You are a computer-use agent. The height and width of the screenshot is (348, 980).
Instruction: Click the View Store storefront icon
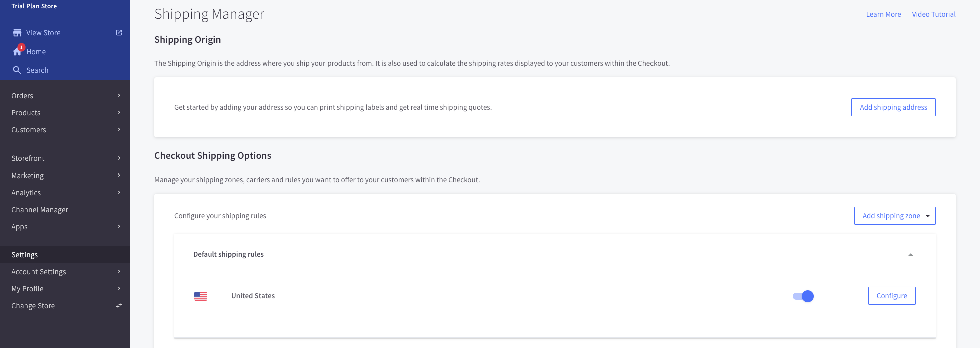17,33
